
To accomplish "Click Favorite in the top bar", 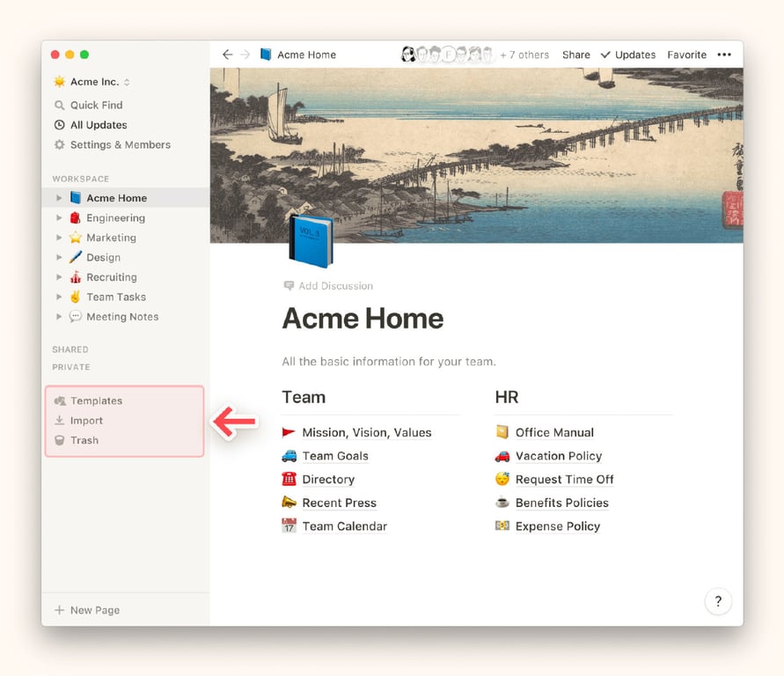I will 686,55.
